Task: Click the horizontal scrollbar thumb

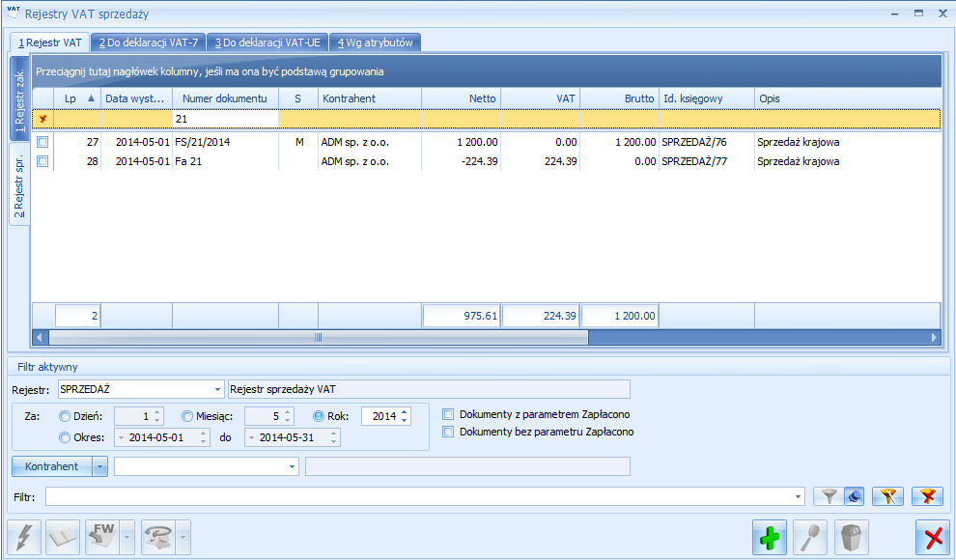Action: pos(319,338)
